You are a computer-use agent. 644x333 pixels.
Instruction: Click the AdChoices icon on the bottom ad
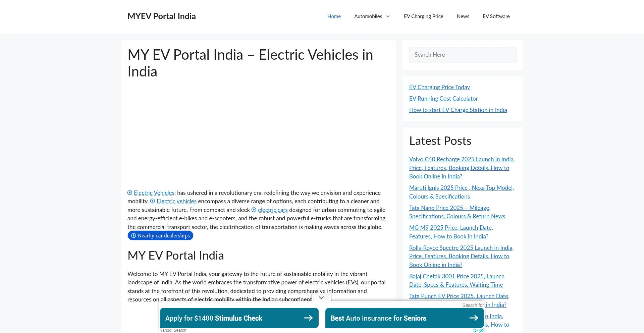tap(475, 330)
